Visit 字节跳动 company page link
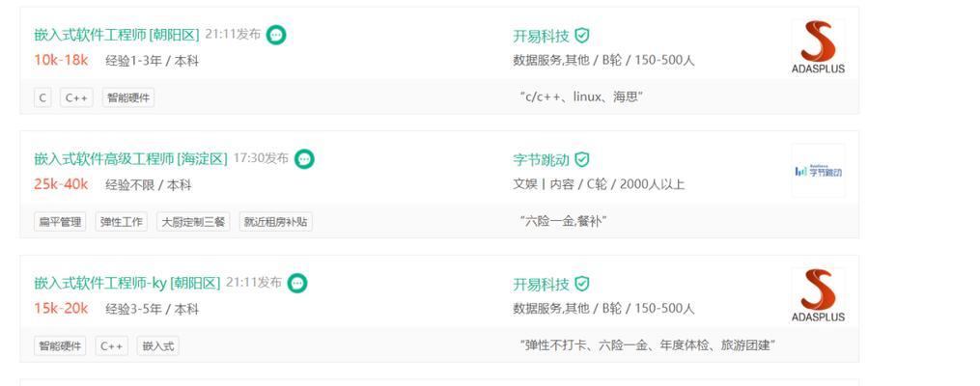 542,160
